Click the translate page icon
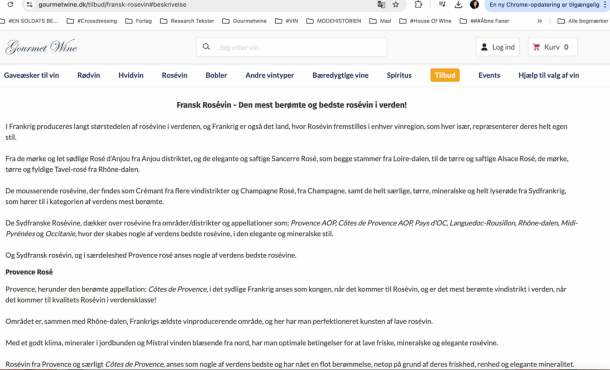This screenshot has width=610, height=370. point(381,5)
